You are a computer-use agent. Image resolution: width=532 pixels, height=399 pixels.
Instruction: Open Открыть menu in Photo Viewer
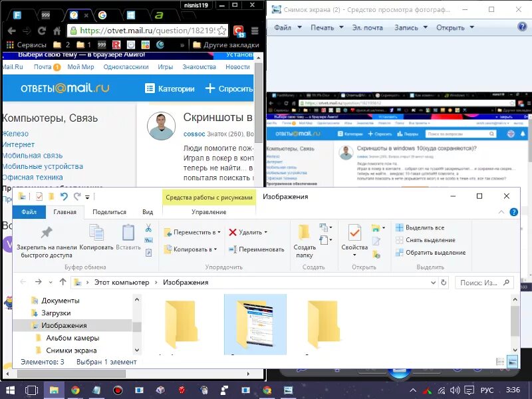(x=455, y=27)
